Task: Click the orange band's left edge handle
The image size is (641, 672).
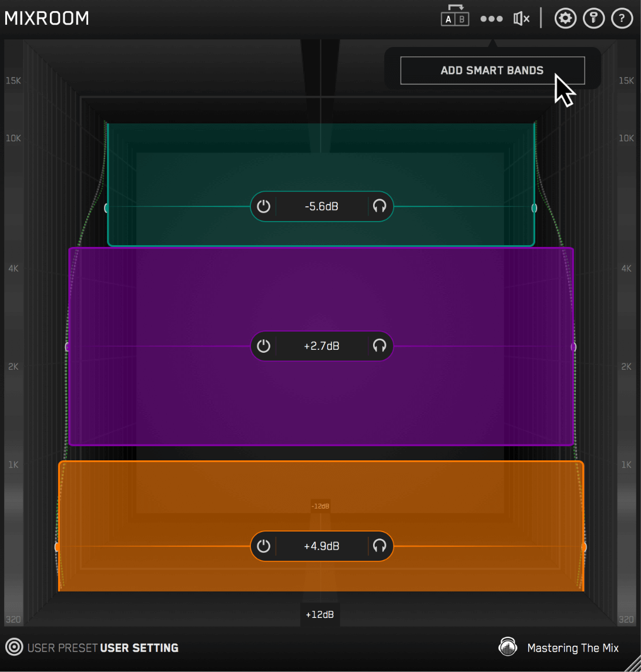Action: [58, 547]
